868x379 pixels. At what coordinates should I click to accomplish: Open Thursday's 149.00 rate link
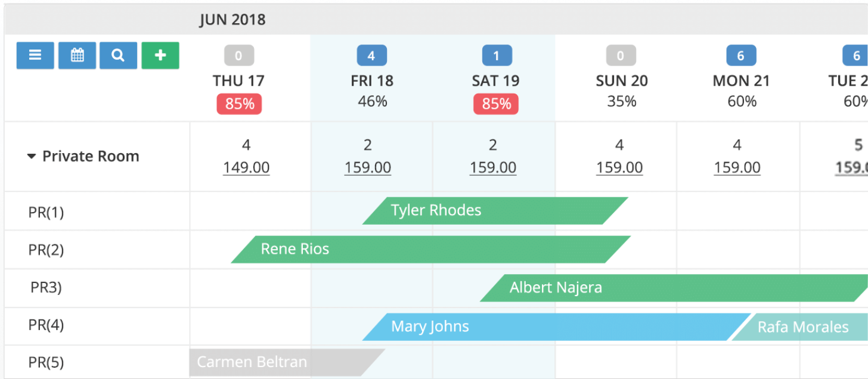(246, 167)
